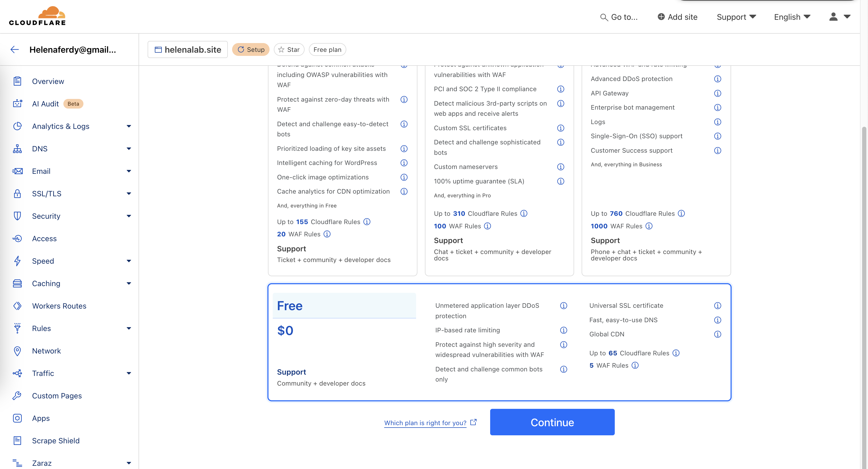Go to Overview in the sidebar
868x469 pixels.
pyautogui.click(x=48, y=81)
